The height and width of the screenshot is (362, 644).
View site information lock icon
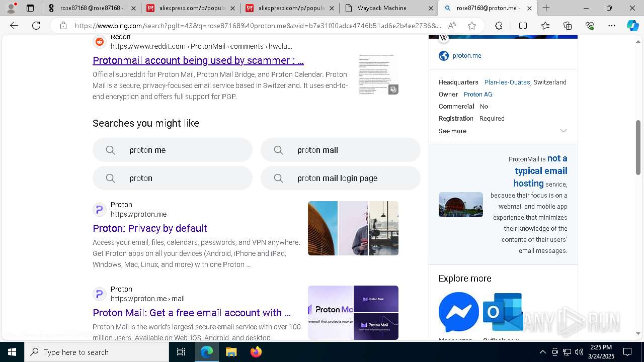coord(63,26)
